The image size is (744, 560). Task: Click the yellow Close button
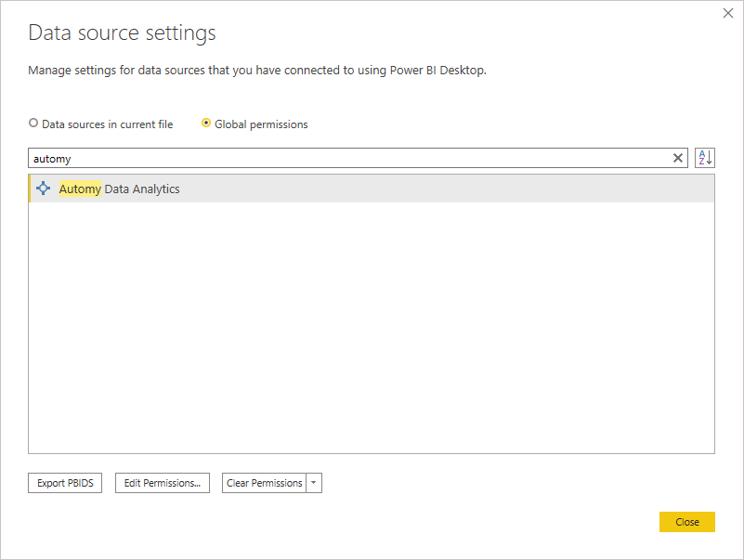[x=686, y=522]
